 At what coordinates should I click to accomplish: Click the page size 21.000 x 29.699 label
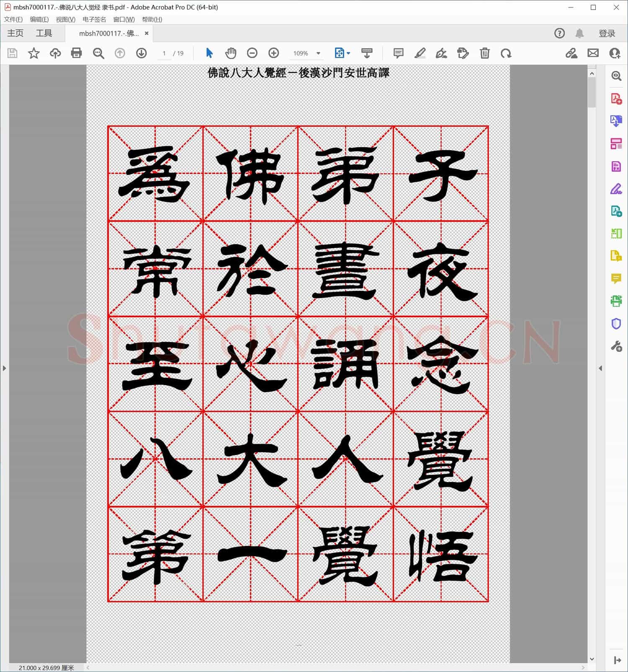click(46, 668)
